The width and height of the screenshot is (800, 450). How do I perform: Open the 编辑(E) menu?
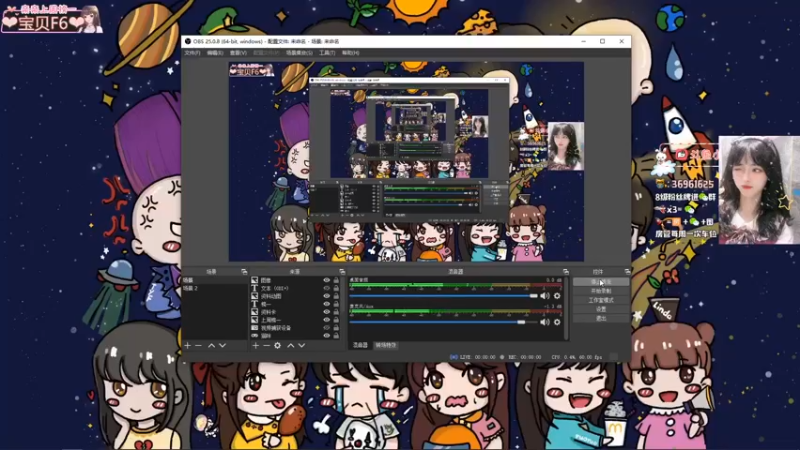[x=215, y=53]
